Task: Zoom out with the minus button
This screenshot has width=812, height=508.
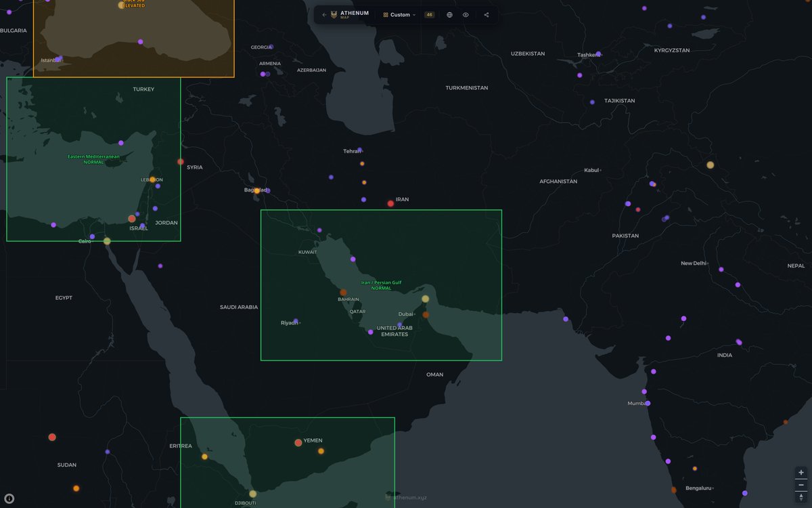Action: [x=801, y=485]
